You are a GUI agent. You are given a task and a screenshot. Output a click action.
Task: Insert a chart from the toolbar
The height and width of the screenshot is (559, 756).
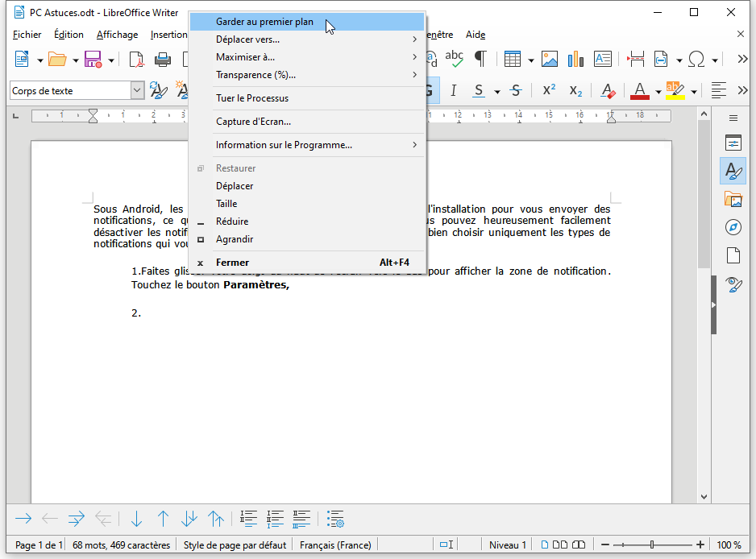click(575, 59)
